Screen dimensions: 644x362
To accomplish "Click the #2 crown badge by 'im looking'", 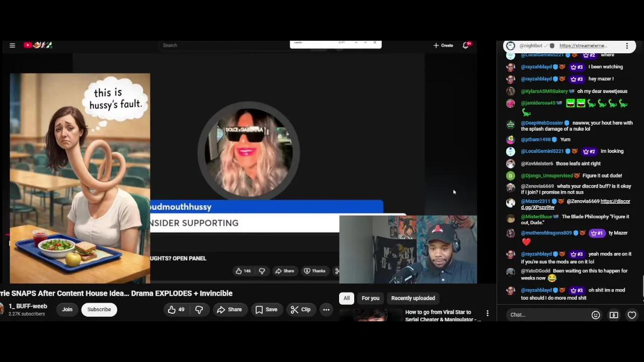I will point(589,151).
